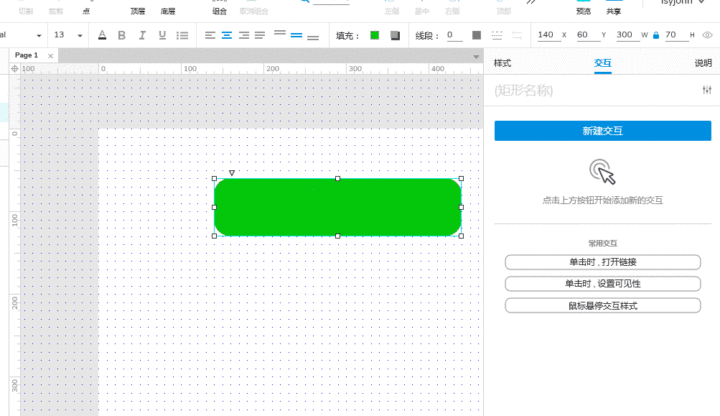
Task: Center text horizontally
Action: point(227,35)
